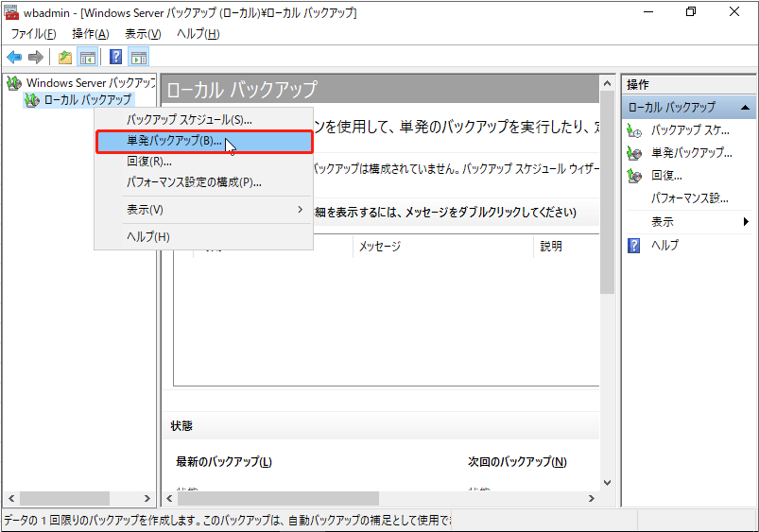Click the Windows Server バックアップ tree icon
Image resolution: width=759 pixels, height=532 pixels.
(x=14, y=83)
